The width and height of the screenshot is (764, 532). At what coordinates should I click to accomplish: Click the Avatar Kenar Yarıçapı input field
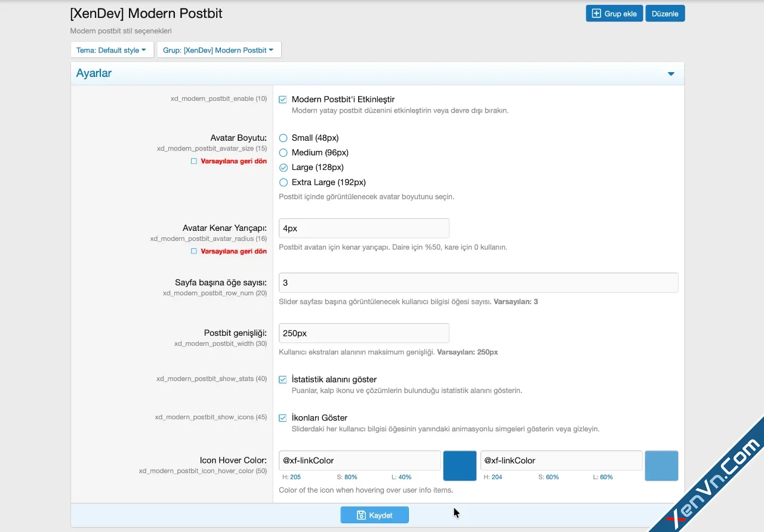coord(364,228)
